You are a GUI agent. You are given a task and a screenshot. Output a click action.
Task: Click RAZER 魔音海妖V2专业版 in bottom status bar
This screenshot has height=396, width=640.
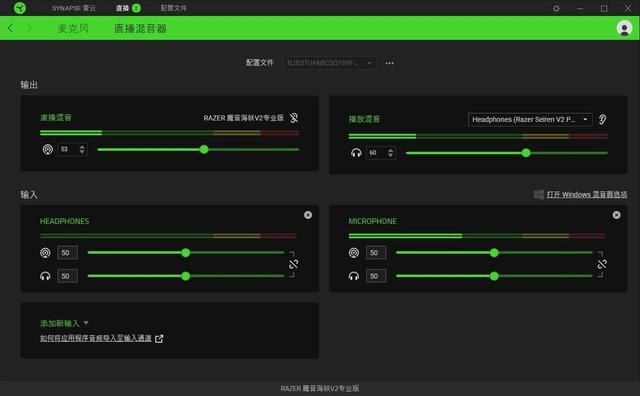coord(320,388)
